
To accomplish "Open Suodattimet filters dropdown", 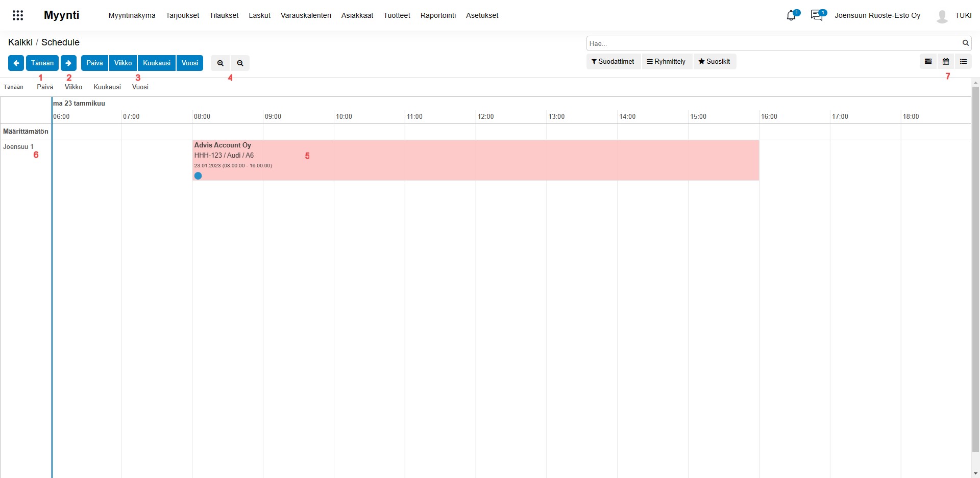I will pyautogui.click(x=613, y=62).
